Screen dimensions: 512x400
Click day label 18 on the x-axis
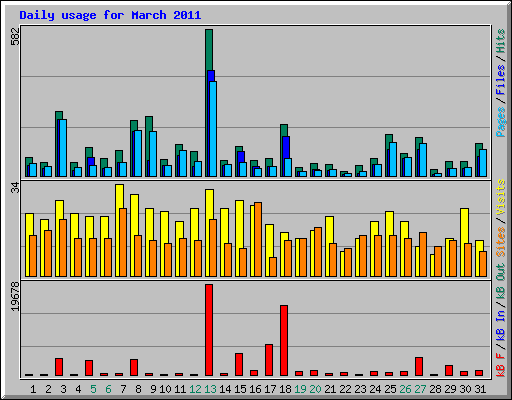(x=285, y=389)
